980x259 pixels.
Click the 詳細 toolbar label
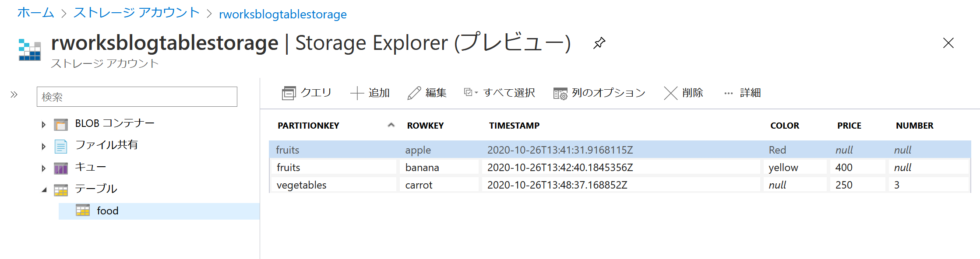[751, 93]
